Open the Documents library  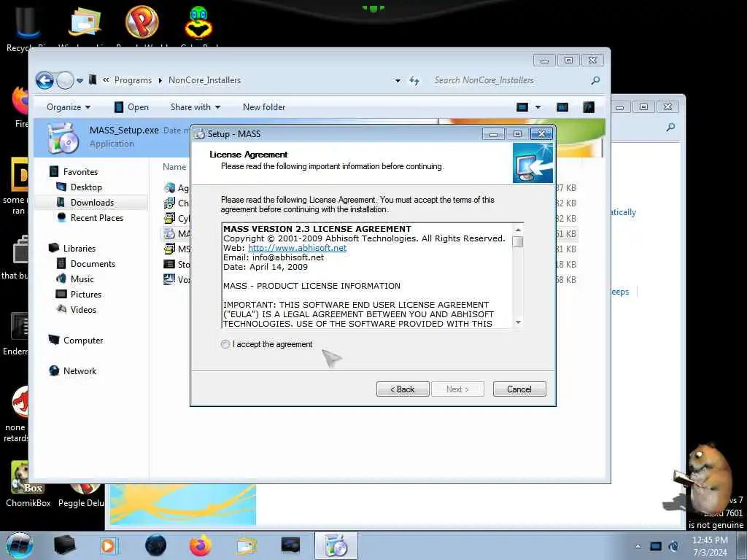click(x=93, y=264)
